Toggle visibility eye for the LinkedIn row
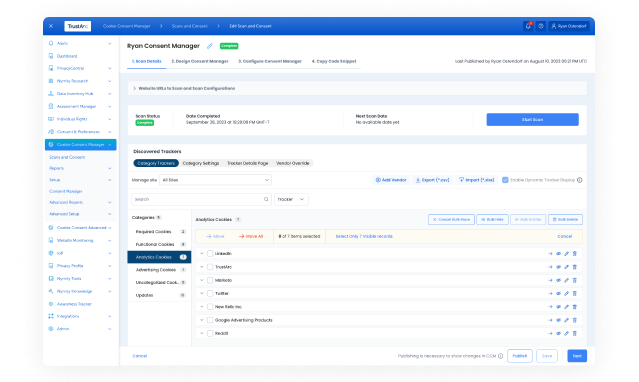Image resolution: width=639 pixels, height=382 pixels. [x=558, y=254]
